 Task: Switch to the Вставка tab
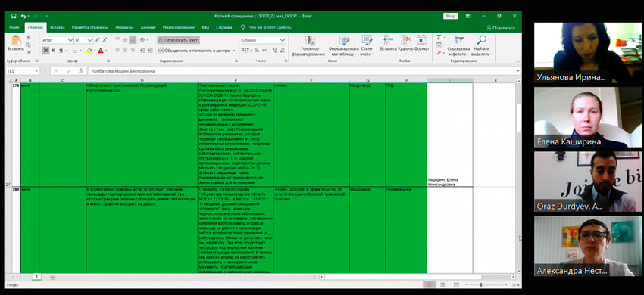58,27
